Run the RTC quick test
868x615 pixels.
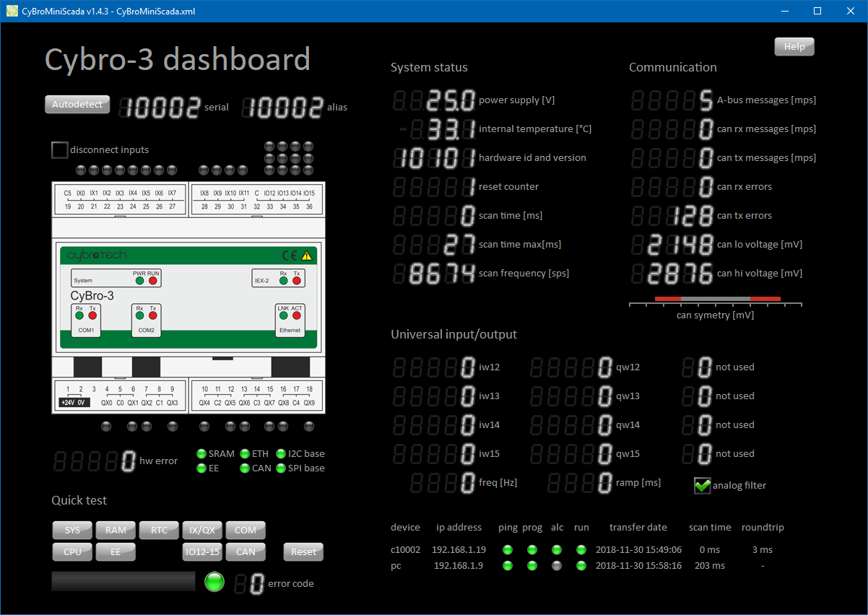click(x=159, y=530)
